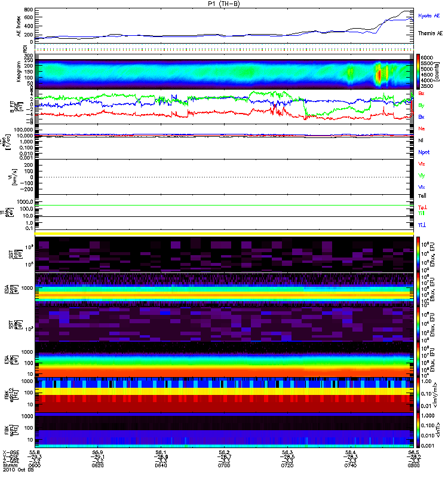Click the 0800 time tick label
448x478 pixels.
pos(413,465)
